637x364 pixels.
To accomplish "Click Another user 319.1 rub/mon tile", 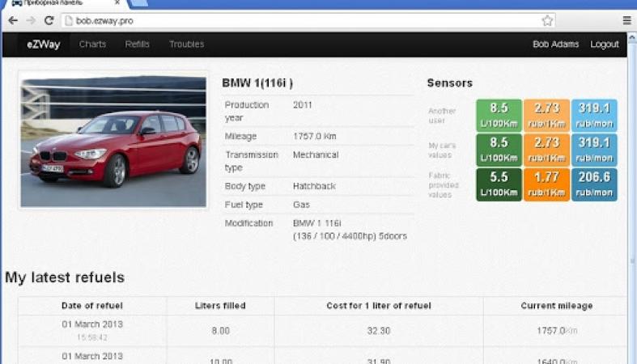I will pos(594,115).
